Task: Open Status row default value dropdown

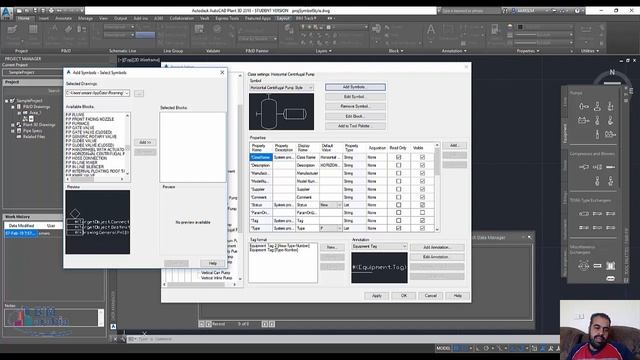Action: 339,205
